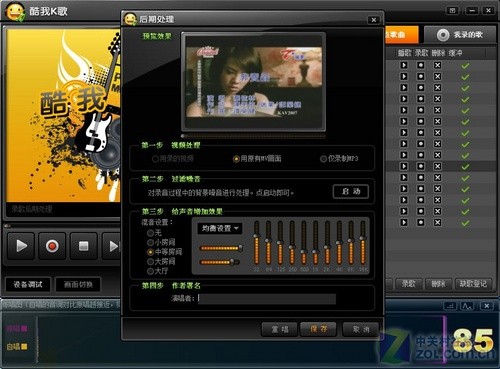Click 启动 to filter noise

point(351,191)
